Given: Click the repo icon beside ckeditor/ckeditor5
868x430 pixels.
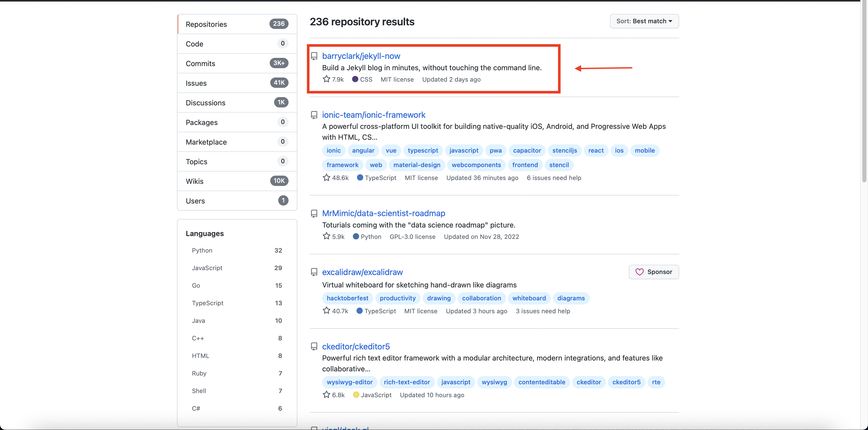Looking at the screenshot, I should 314,347.
